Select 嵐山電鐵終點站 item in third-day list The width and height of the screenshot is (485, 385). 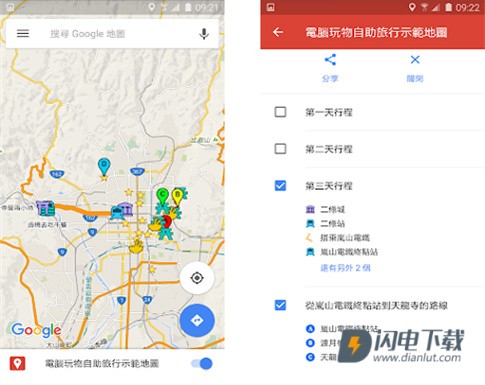coord(342,252)
